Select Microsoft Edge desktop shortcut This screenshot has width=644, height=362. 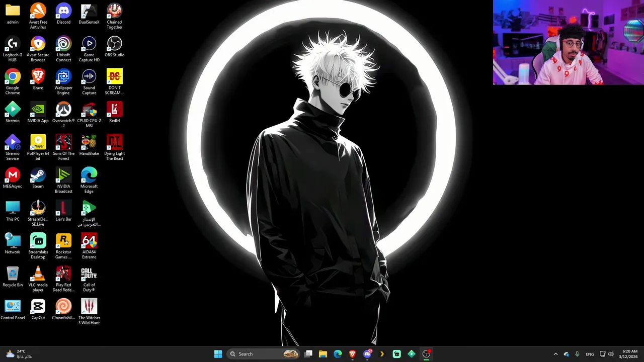[x=89, y=180]
